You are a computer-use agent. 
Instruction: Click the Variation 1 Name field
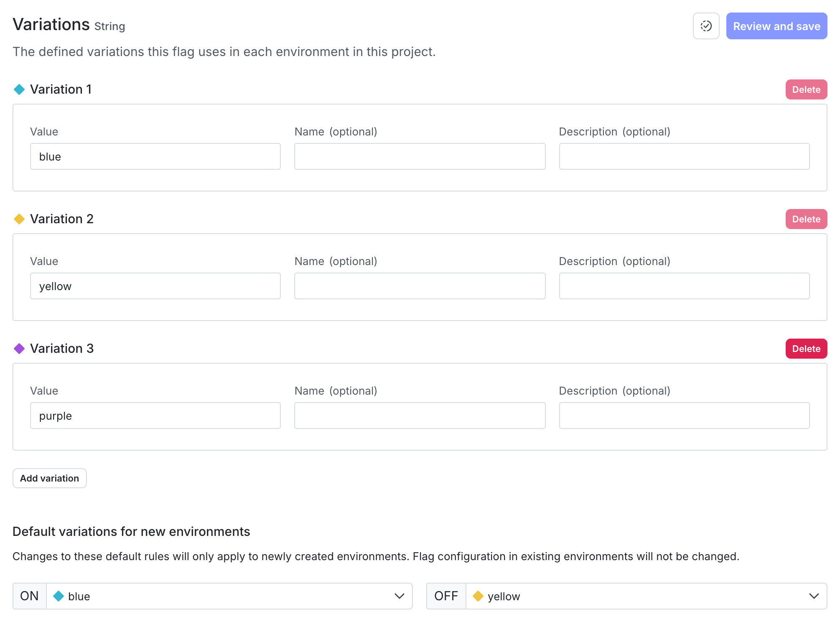point(420,157)
